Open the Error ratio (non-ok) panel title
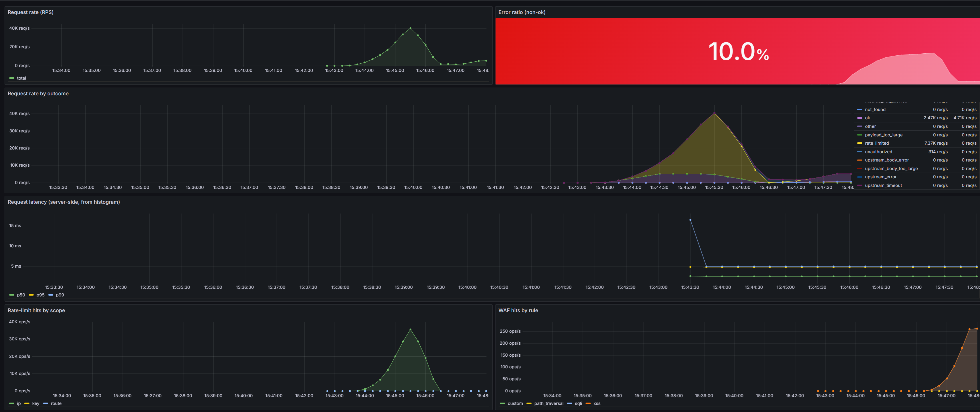 click(x=522, y=12)
